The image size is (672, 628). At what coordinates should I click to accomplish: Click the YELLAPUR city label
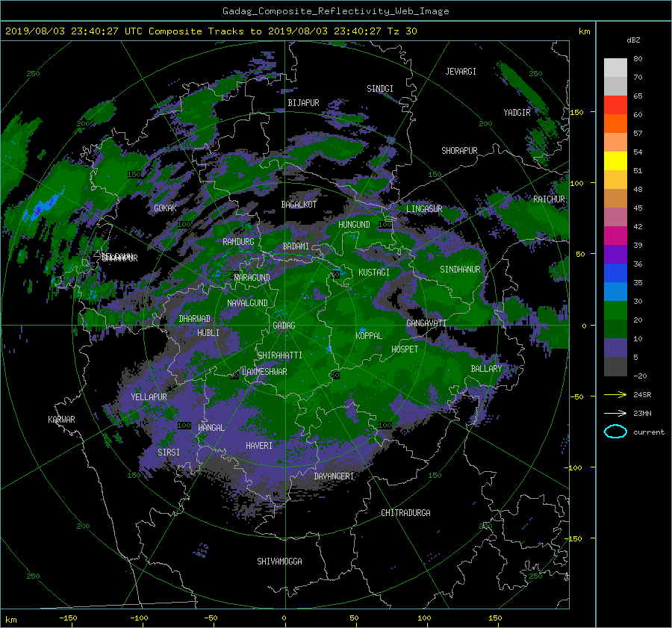149,397
